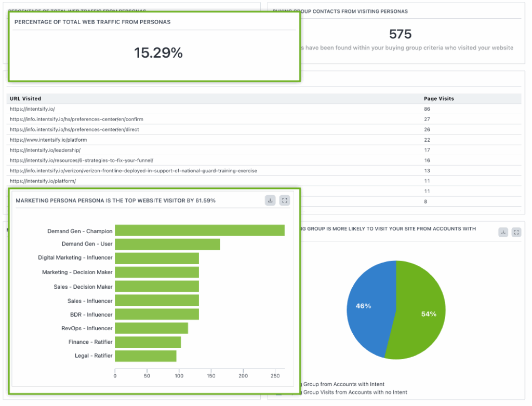Image resolution: width=532 pixels, height=406 pixels.
Task: Open the pie chart in fullscreen
Action: [516, 232]
